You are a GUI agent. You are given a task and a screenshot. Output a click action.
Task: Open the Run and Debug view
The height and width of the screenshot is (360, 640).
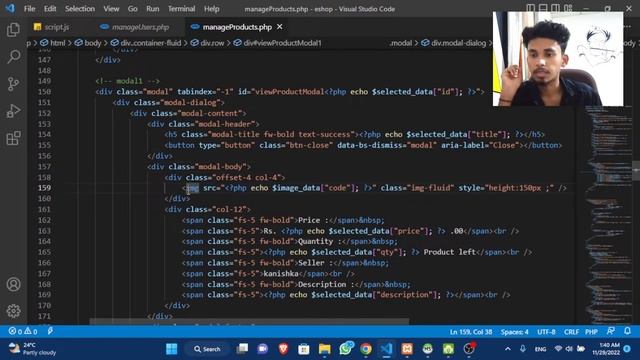13,111
